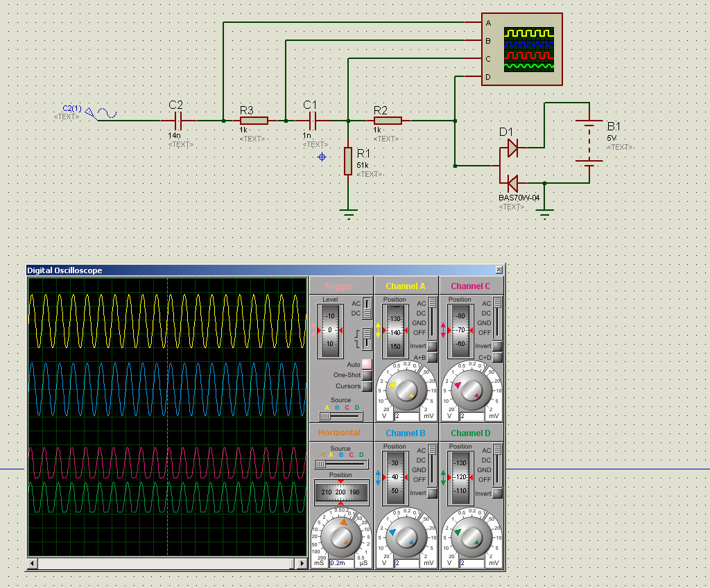Click the oscilloscope instrument symbol in schematic
Viewport: 710px width, 588px height.
[x=522, y=49]
